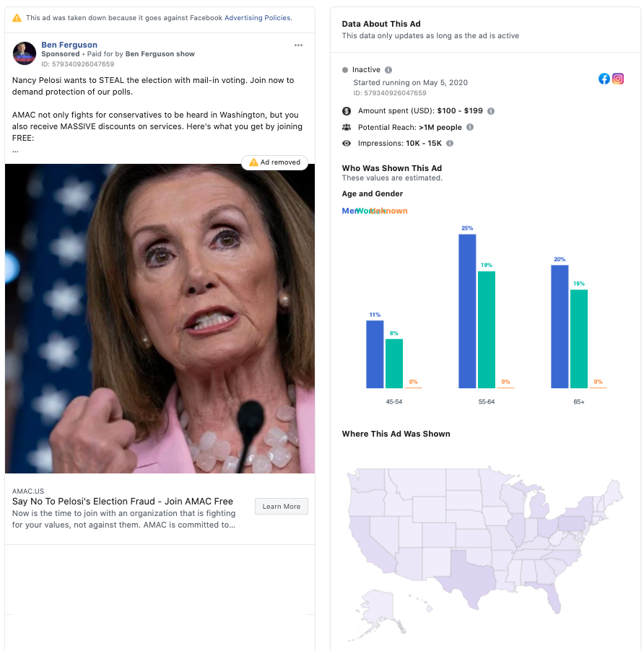Click blue Men bar for 55-64
Viewport: 644px width, 651px height.
click(x=467, y=310)
